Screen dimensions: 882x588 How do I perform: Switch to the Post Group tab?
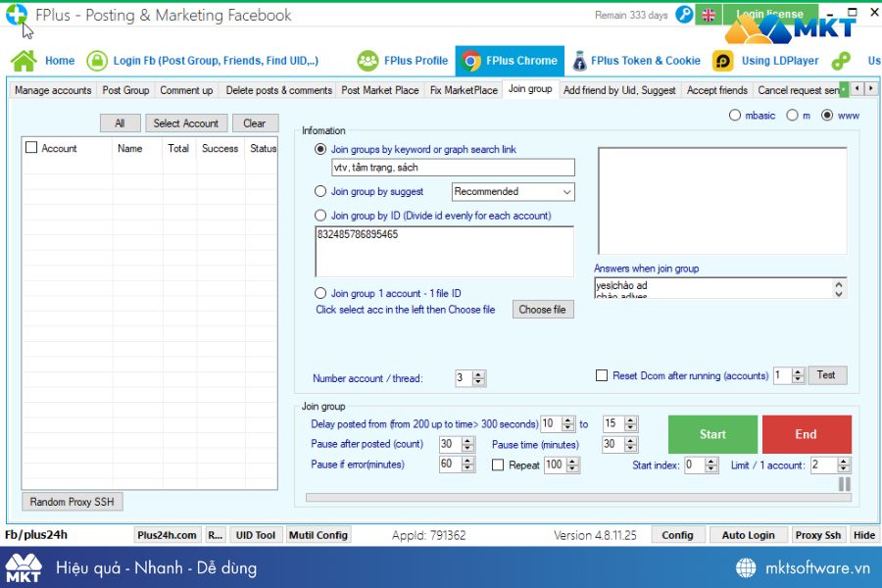125,90
